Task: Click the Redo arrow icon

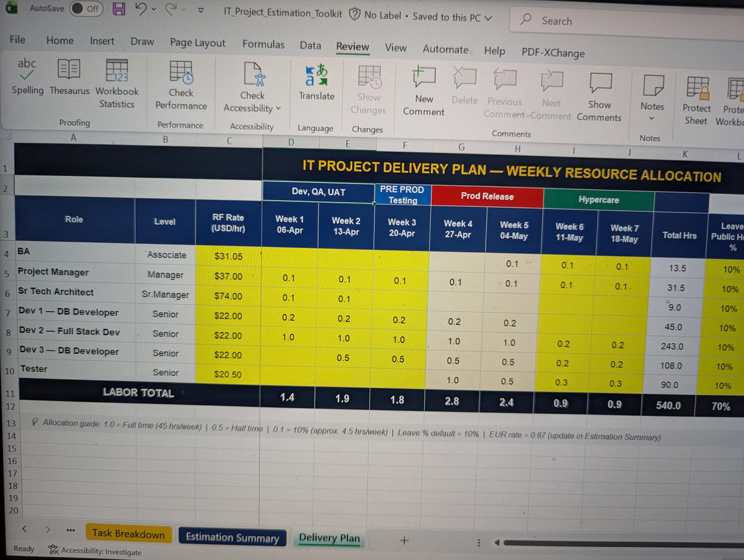Action: [x=172, y=10]
